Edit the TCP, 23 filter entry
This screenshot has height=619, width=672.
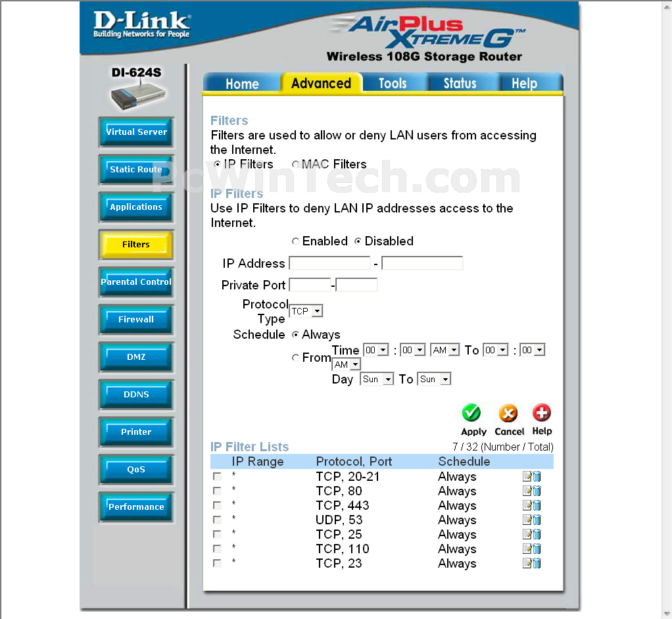pos(527,563)
